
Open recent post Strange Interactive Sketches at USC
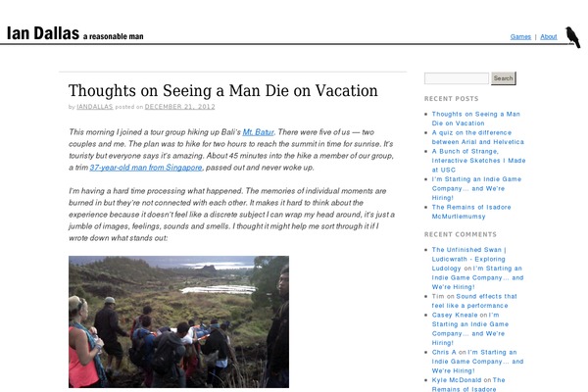point(478,161)
